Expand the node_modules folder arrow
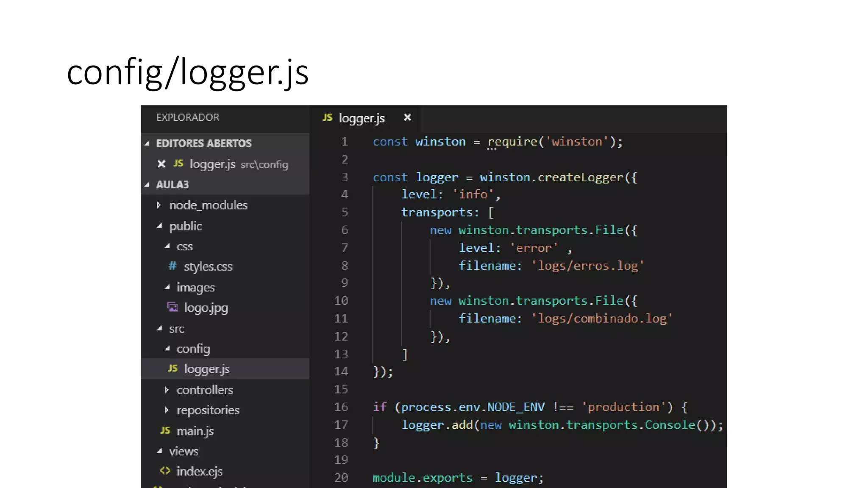Image resolution: width=868 pixels, height=488 pixels. coord(159,205)
